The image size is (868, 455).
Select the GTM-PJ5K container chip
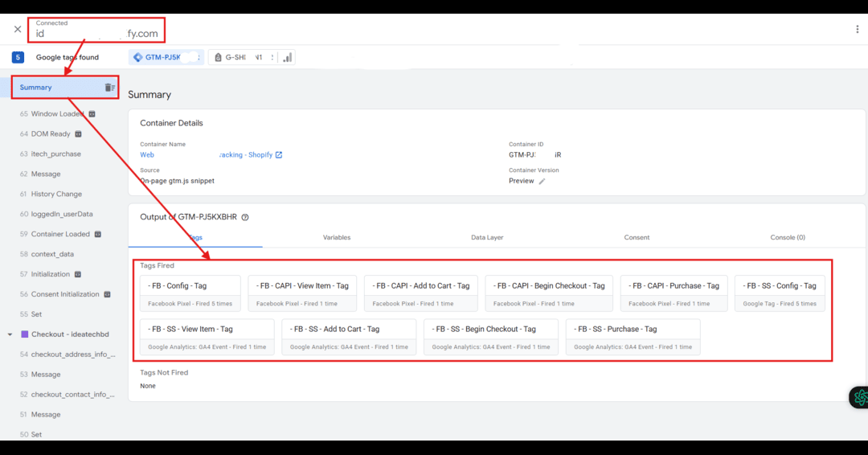(x=166, y=57)
